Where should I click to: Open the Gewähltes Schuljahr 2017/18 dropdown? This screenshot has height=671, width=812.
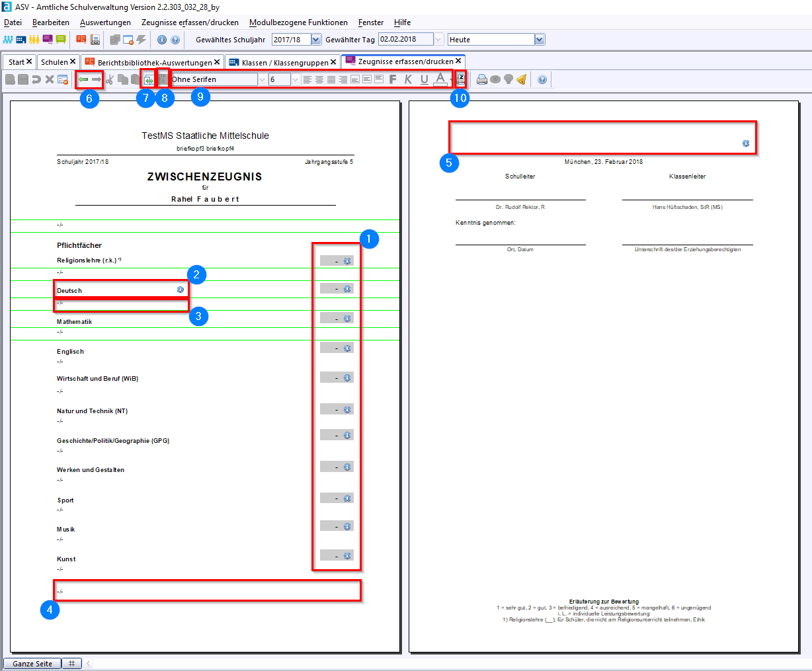click(316, 40)
